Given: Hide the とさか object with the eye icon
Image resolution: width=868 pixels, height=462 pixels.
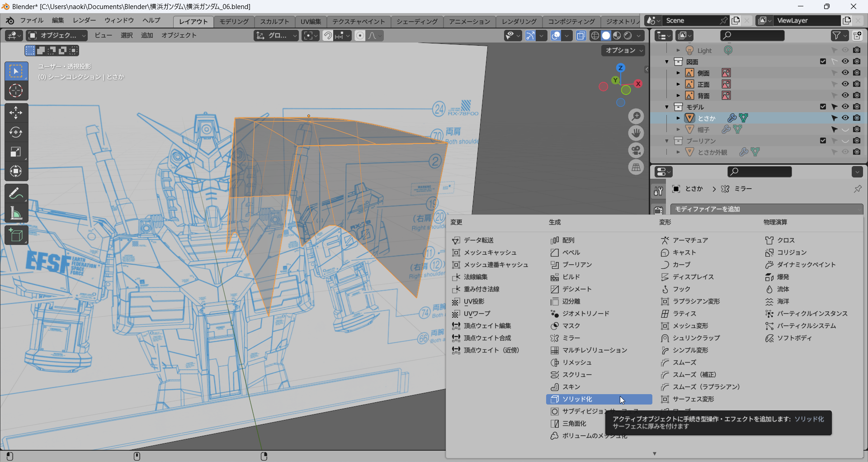Looking at the screenshot, I should tap(845, 118).
